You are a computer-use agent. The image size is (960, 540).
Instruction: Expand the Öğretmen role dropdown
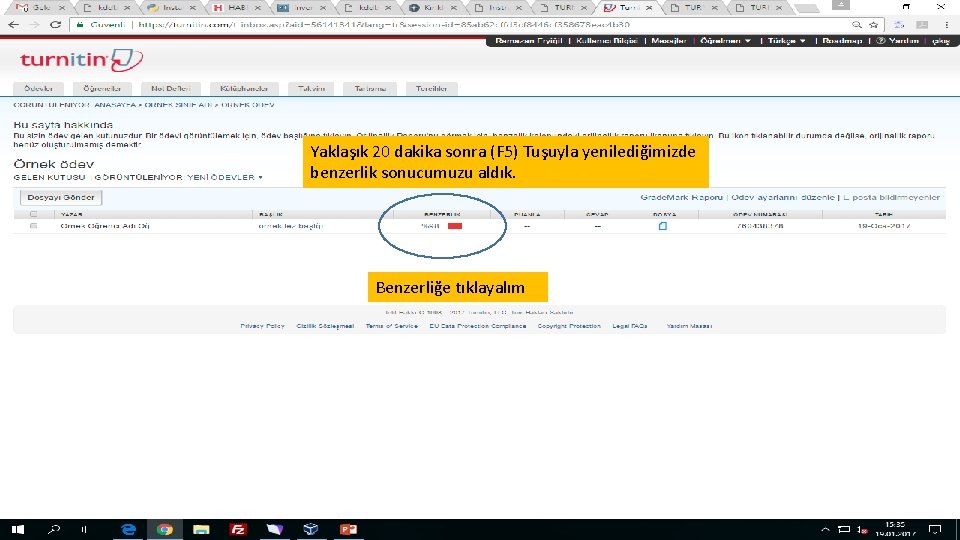[x=725, y=40]
